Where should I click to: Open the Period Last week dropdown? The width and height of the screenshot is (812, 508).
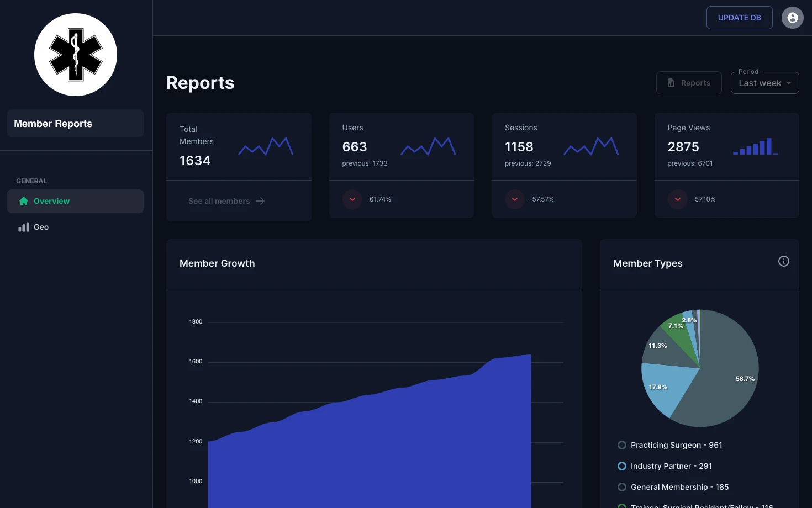[764, 82]
